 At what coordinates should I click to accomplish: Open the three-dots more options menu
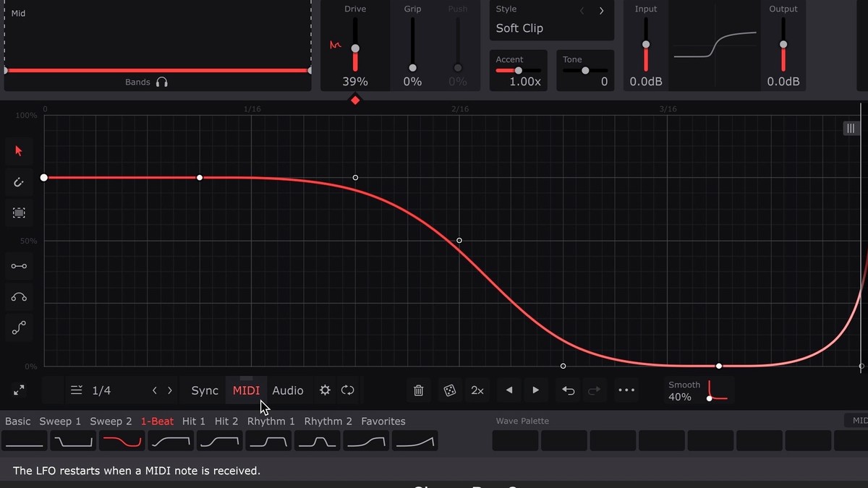(626, 390)
